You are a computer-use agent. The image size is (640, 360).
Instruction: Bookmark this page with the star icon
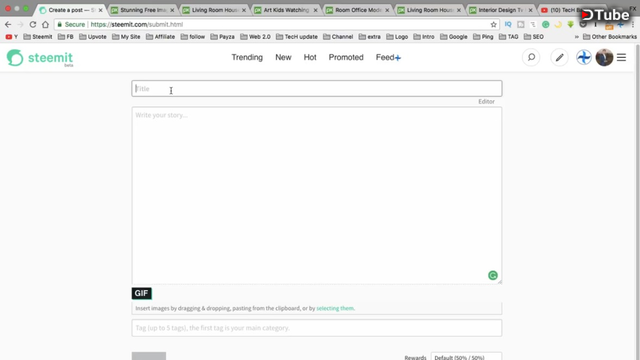click(493, 24)
